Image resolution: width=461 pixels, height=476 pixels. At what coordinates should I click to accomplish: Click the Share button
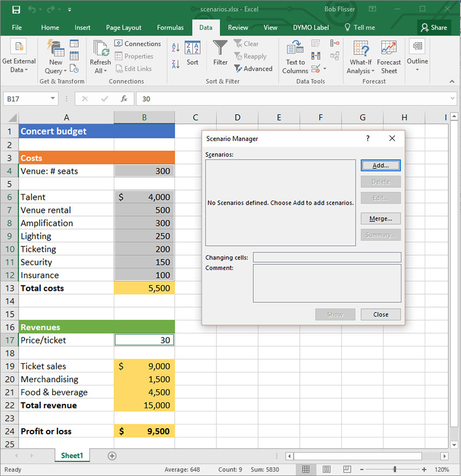434,28
